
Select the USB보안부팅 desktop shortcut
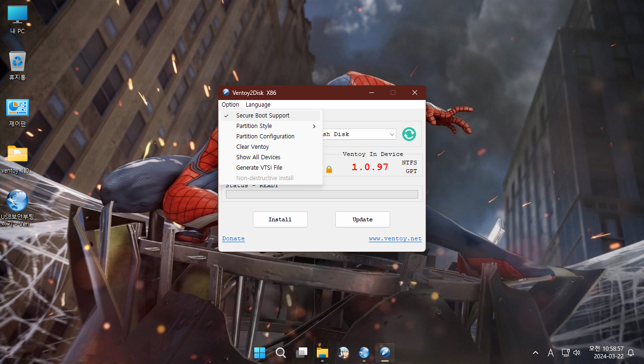coord(18,208)
